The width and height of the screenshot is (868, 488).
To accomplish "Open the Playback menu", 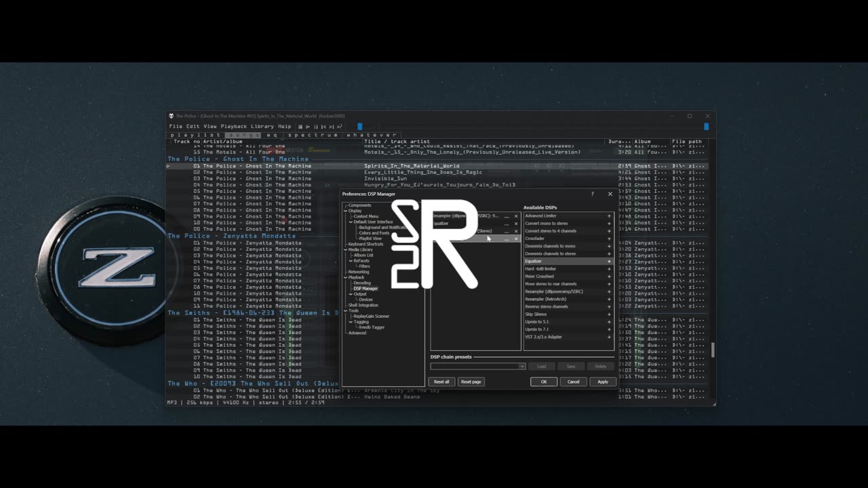I will [233, 126].
